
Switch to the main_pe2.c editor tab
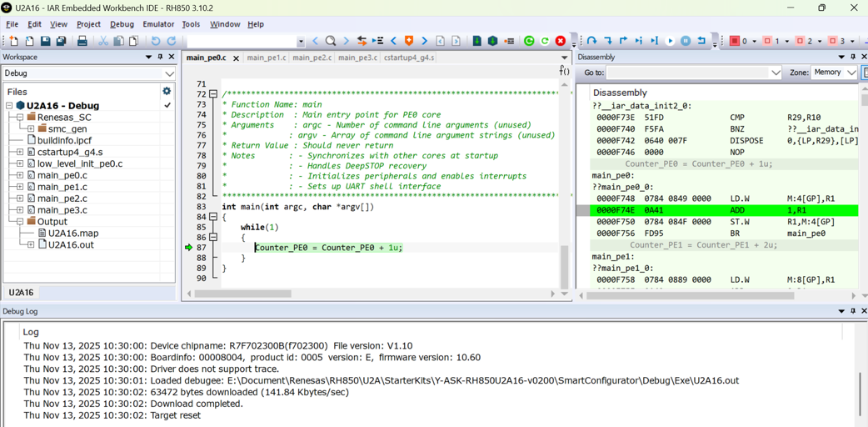[x=312, y=58]
